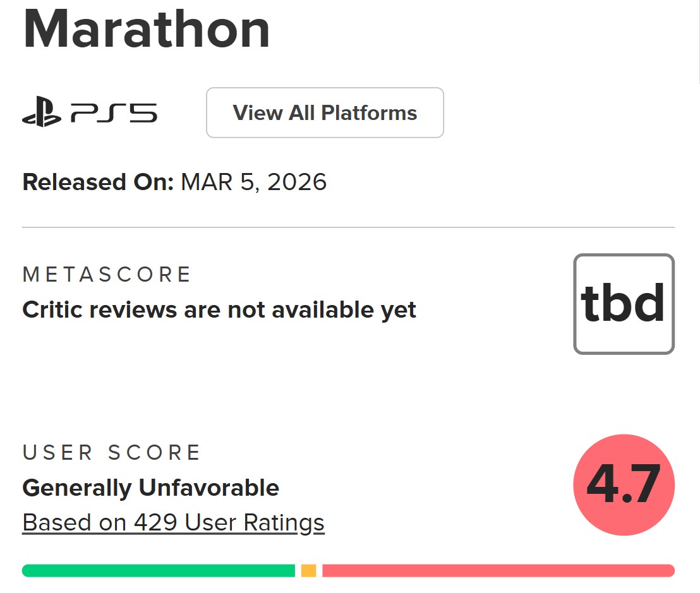The image size is (700, 593).
Task: Select the Metascore section heading
Action: pos(106,274)
